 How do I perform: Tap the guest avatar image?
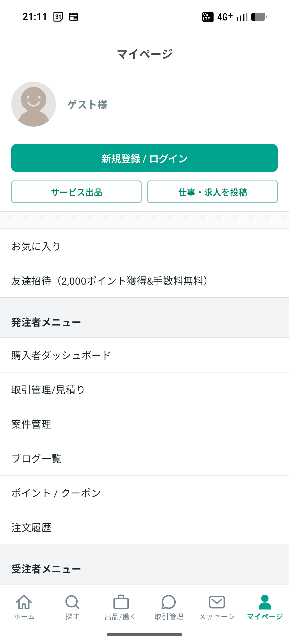[x=34, y=104]
